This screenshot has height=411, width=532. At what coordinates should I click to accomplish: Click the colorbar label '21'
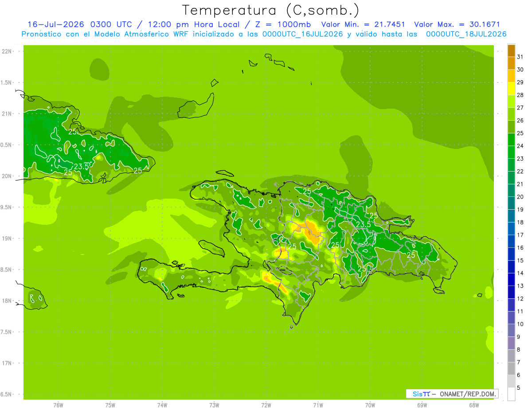[520, 184]
